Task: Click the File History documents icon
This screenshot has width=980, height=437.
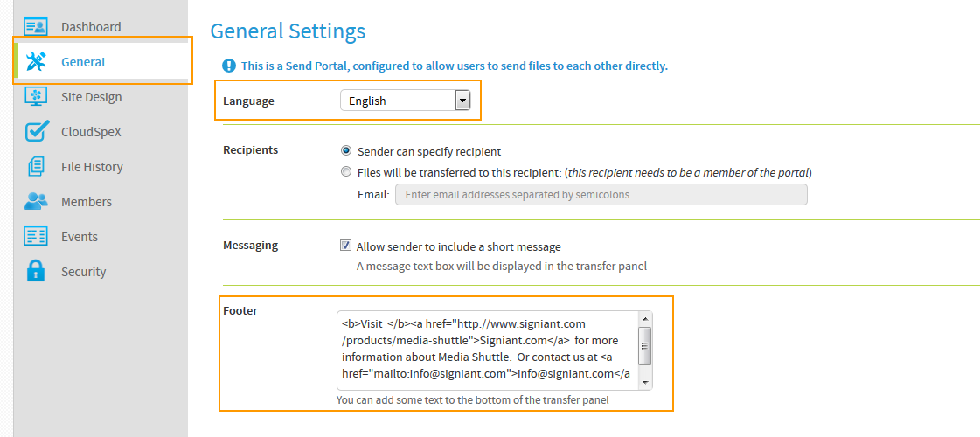Action: pyautogui.click(x=36, y=167)
